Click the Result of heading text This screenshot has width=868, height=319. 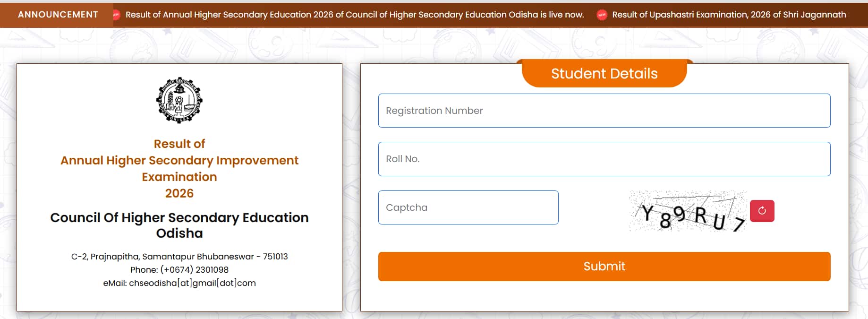[x=179, y=144]
